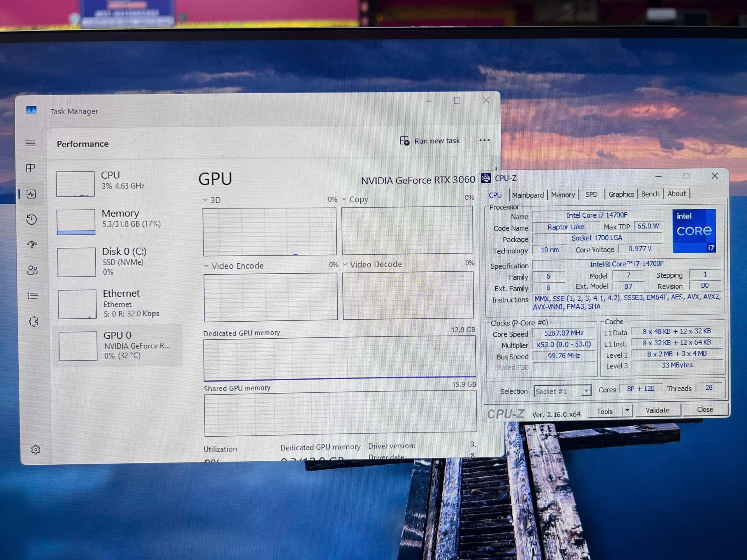The image size is (747, 560).
Task: Open the Services view icon
Action: 33,322
